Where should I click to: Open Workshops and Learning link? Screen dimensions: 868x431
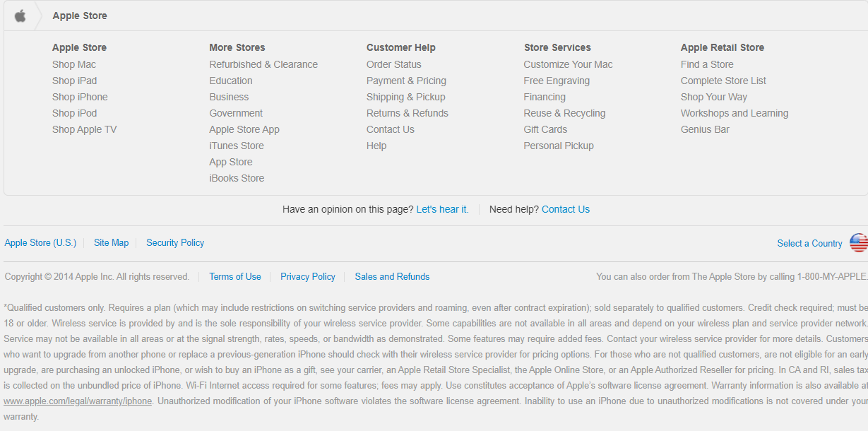[735, 113]
